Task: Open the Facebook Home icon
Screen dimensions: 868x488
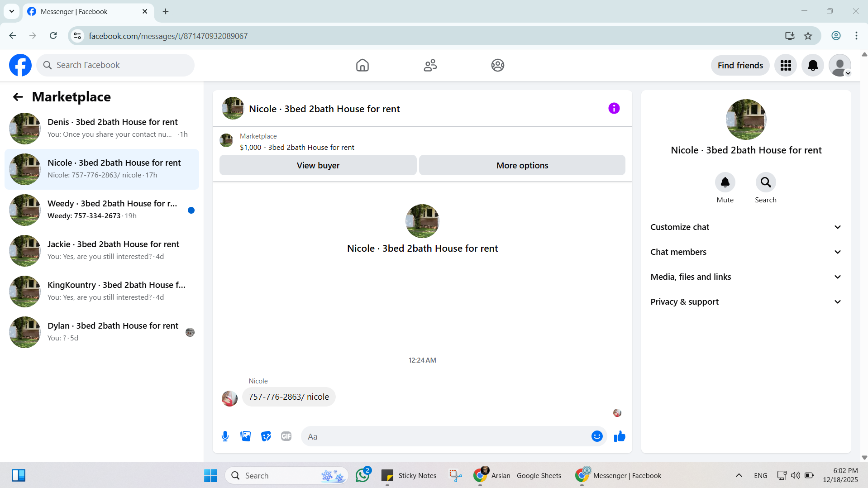Action: pyautogui.click(x=362, y=65)
